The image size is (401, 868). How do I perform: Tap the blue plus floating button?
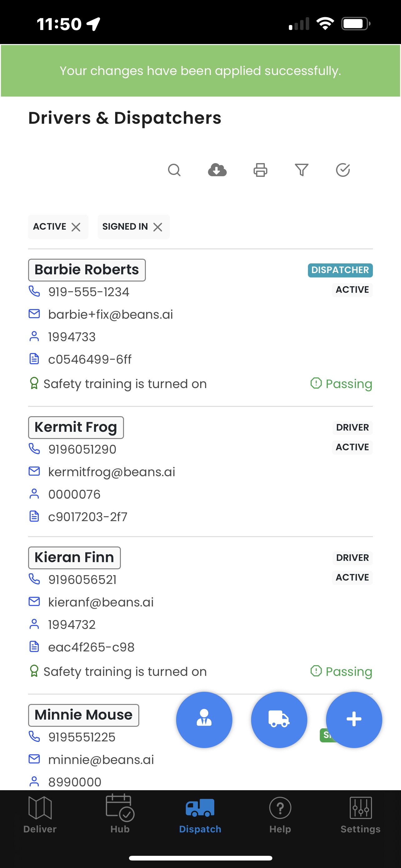coord(354,720)
